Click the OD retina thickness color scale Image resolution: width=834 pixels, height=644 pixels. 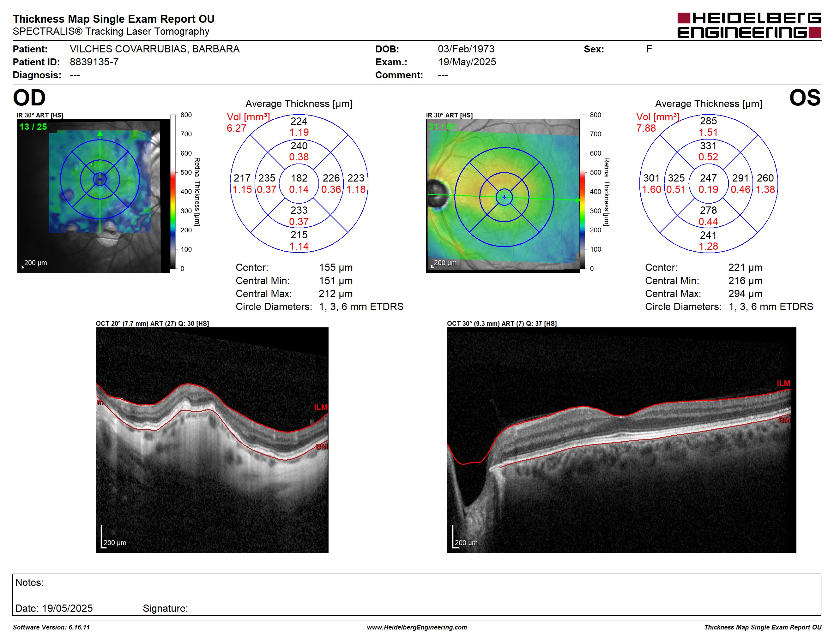(173, 192)
